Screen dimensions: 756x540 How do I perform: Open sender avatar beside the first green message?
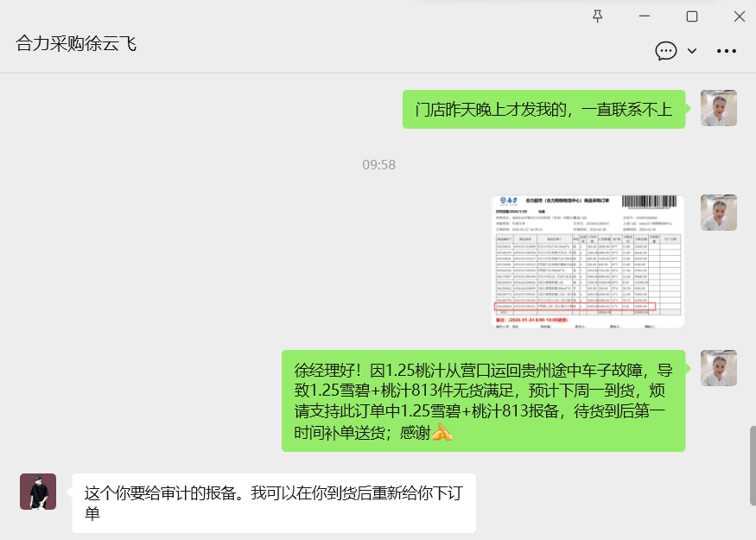coord(718,108)
